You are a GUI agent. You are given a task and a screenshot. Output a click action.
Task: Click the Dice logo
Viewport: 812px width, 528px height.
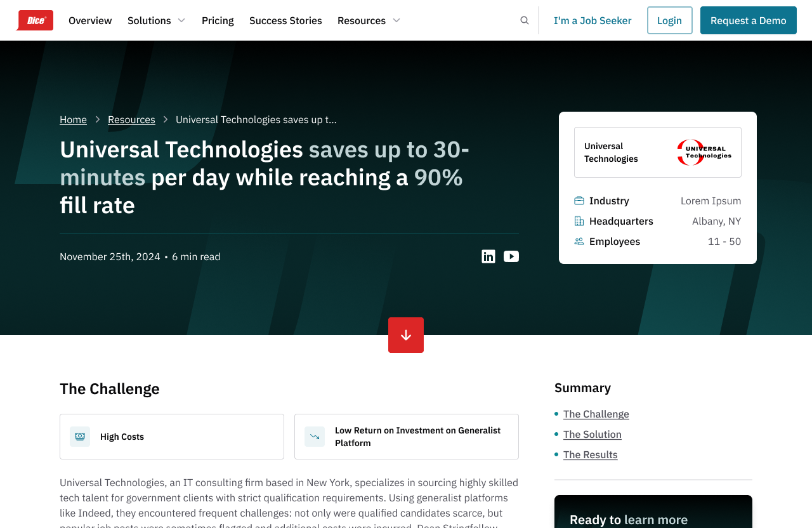tap(35, 20)
